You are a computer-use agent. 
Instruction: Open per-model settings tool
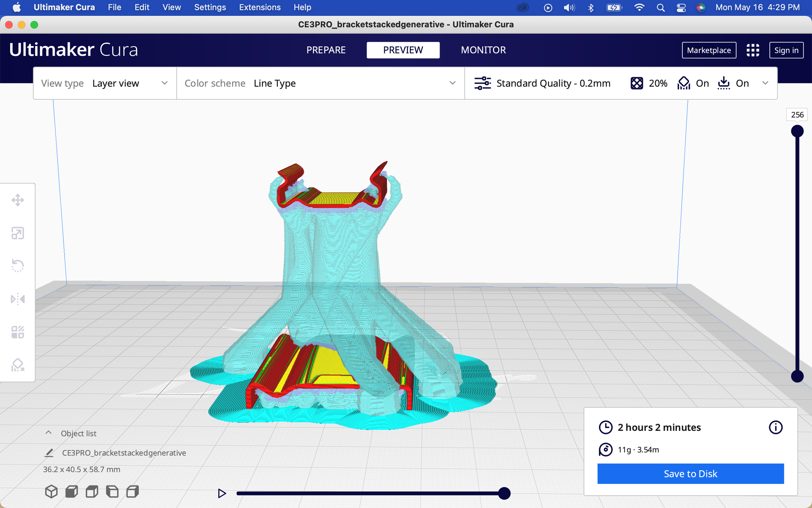pos(18,332)
